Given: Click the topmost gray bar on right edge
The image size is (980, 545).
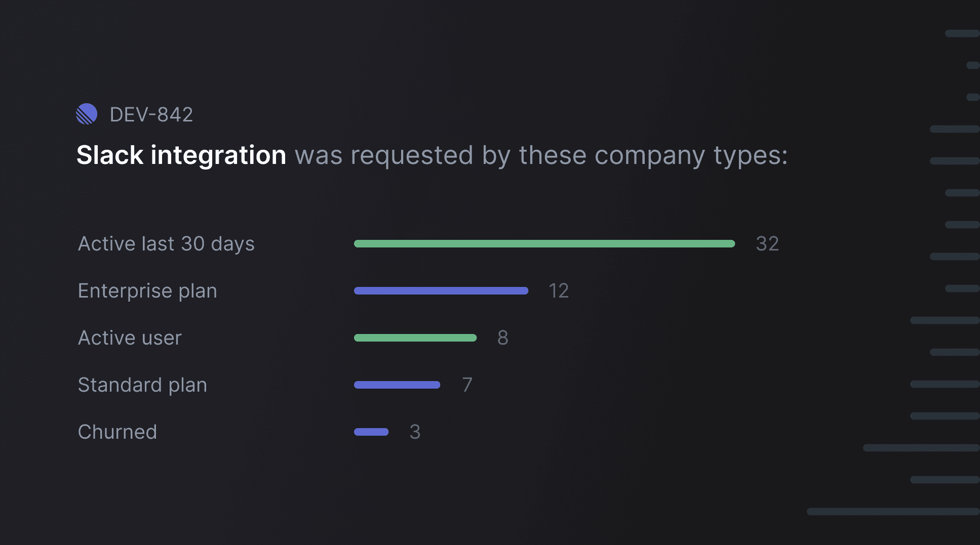Looking at the screenshot, I should (962, 33).
